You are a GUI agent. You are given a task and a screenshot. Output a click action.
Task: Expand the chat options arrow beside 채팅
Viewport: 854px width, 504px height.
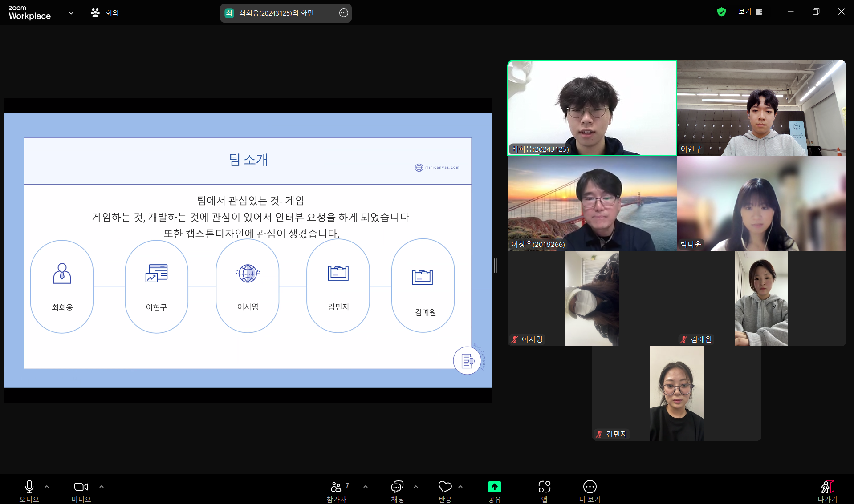(416, 487)
